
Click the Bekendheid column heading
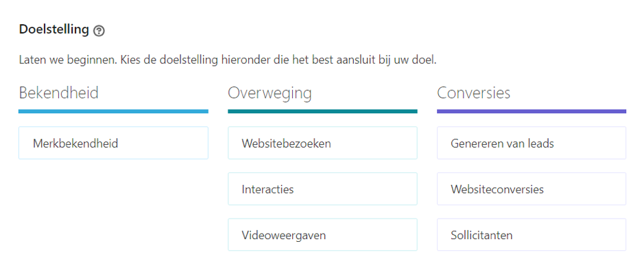click(x=59, y=93)
